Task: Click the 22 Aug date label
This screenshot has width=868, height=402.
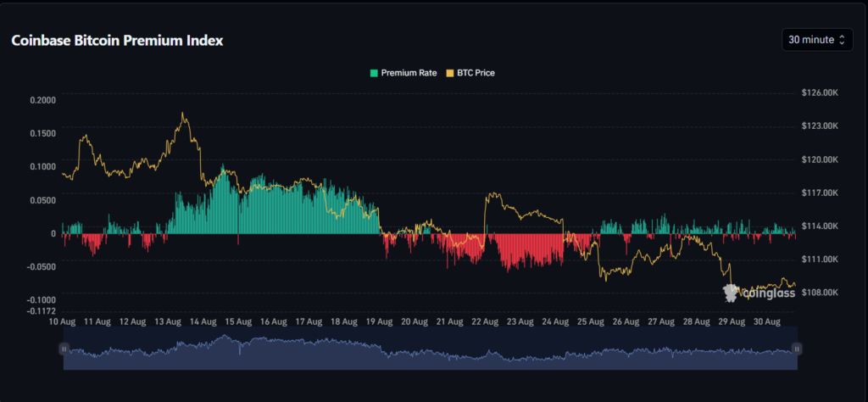Action: [485, 321]
